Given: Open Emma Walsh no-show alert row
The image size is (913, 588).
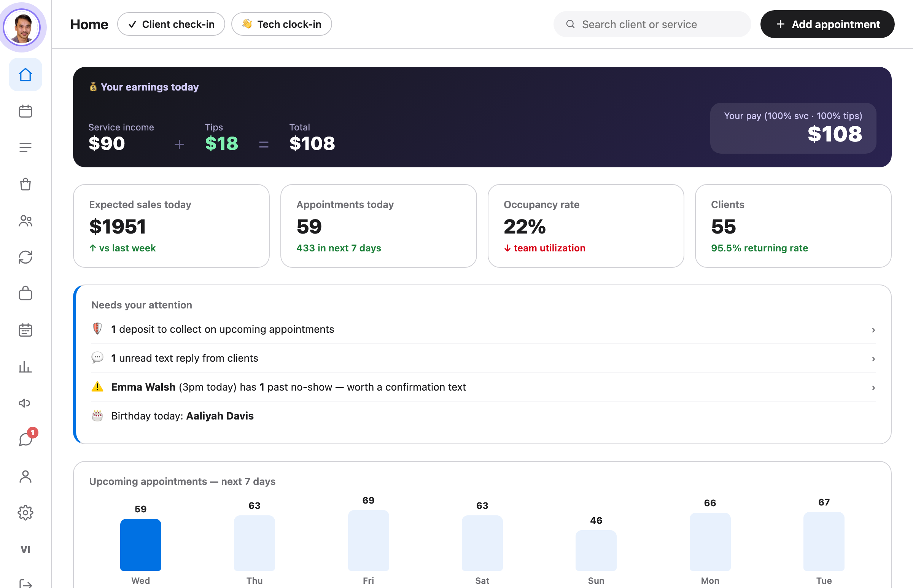Looking at the screenshot, I should pos(483,387).
